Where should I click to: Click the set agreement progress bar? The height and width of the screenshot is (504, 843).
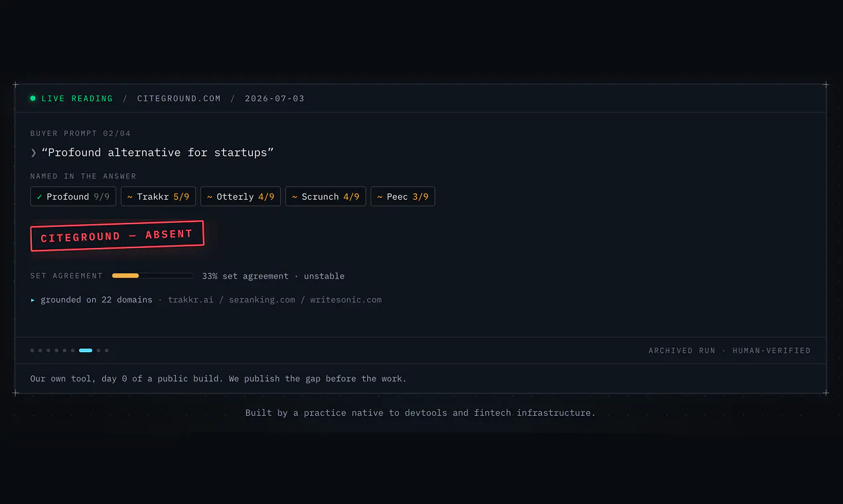(153, 276)
